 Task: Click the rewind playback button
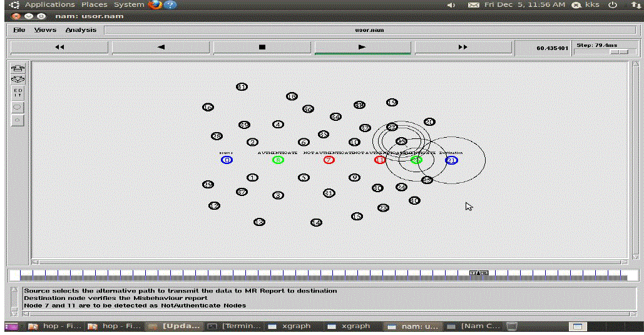[59, 47]
